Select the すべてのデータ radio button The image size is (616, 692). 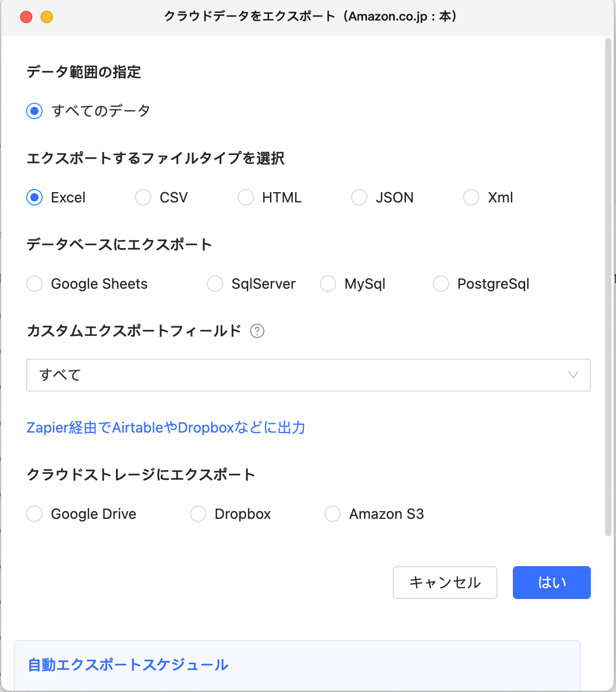coord(34,111)
